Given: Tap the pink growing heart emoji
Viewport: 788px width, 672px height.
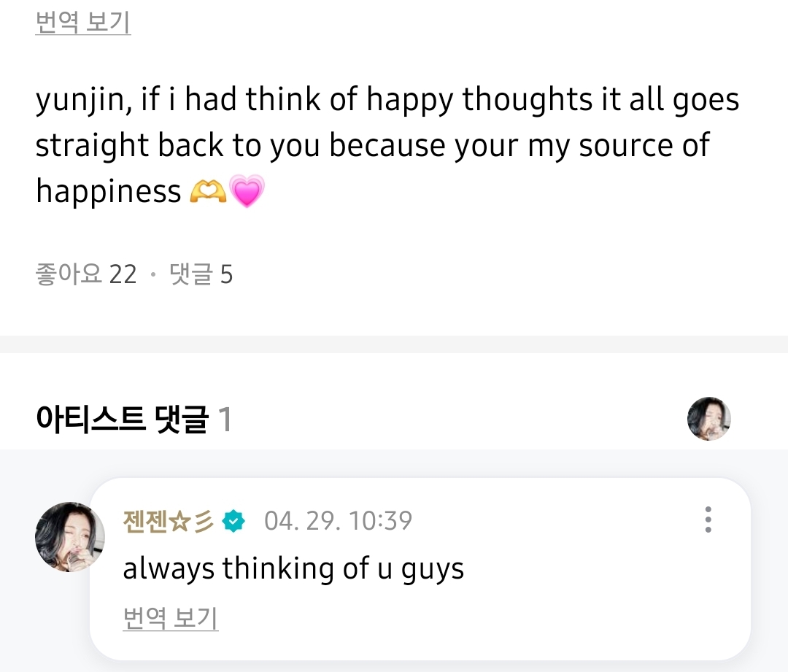Looking at the screenshot, I should point(247,192).
